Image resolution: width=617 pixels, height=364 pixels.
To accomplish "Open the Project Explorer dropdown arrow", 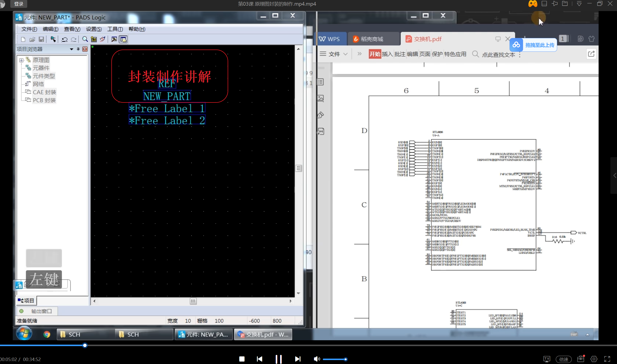I will tap(71, 49).
